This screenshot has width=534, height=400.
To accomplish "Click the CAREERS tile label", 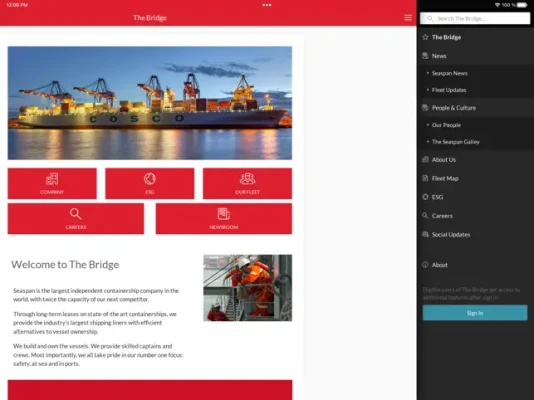I will [x=76, y=227].
